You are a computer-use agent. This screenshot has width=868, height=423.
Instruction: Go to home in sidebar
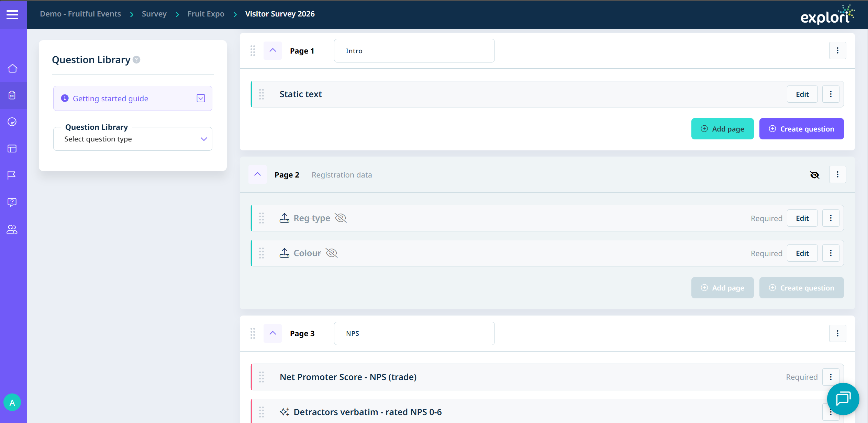12,68
